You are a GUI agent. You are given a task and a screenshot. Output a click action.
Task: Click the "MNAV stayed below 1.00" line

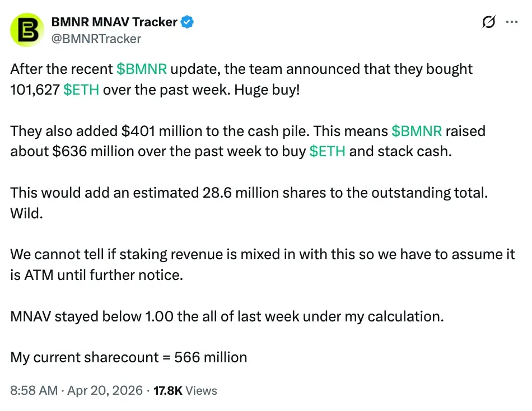[227, 316]
